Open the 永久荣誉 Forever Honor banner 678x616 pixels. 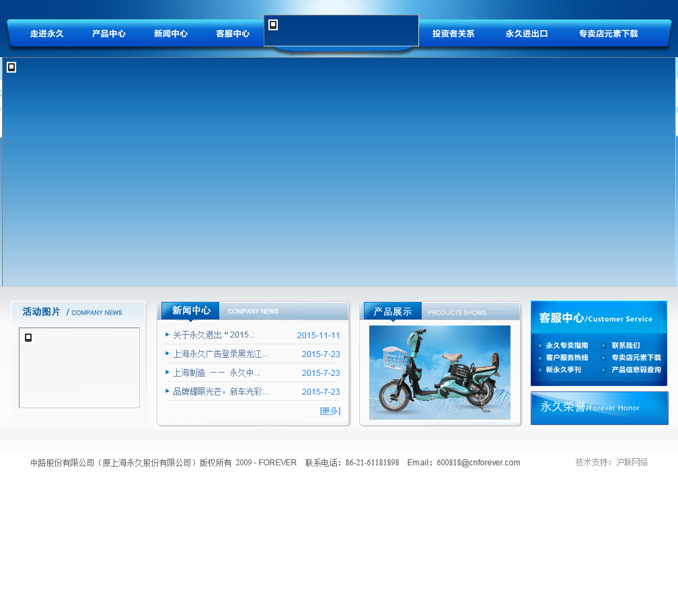click(x=599, y=408)
